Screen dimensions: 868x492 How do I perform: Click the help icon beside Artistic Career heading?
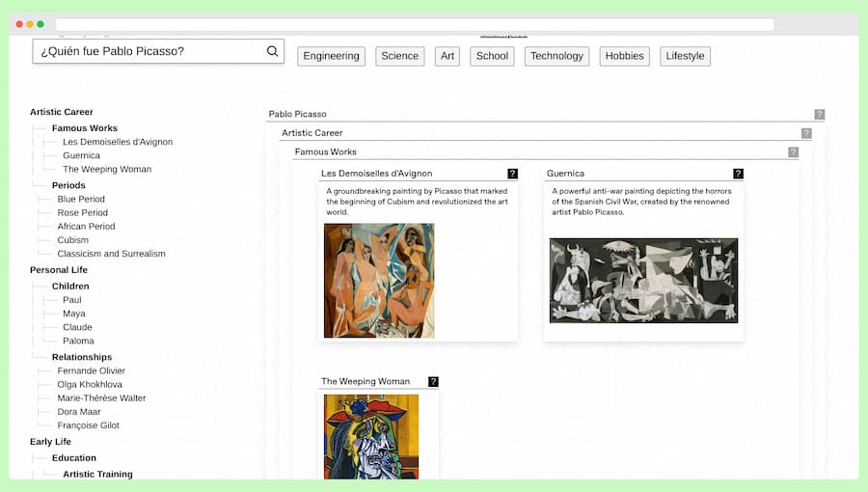pyautogui.click(x=806, y=133)
